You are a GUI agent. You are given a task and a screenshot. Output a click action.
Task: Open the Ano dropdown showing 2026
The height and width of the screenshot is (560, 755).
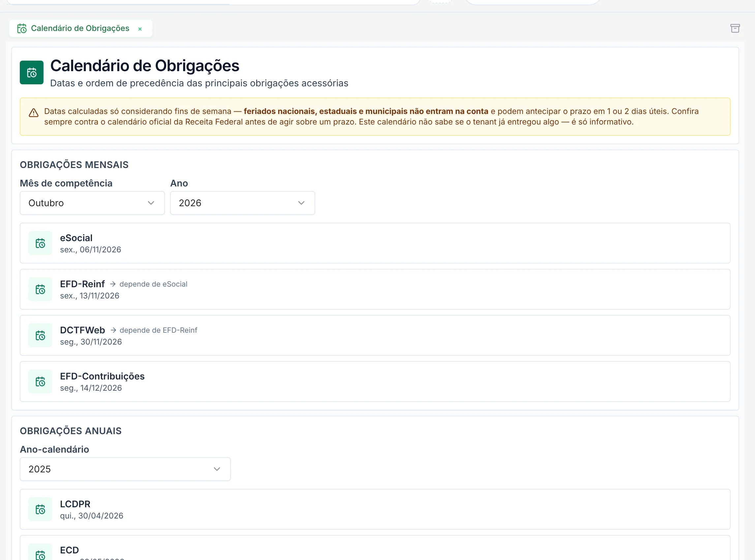point(243,203)
